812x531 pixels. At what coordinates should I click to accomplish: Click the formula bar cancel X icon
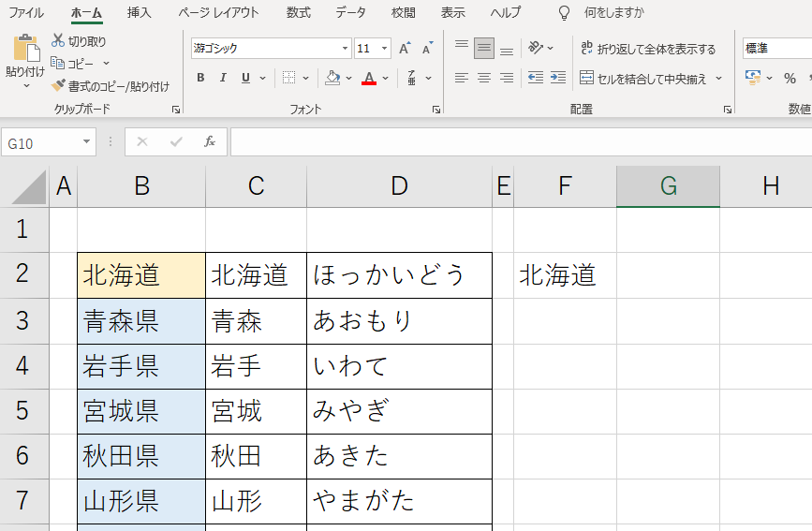point(142,141)
